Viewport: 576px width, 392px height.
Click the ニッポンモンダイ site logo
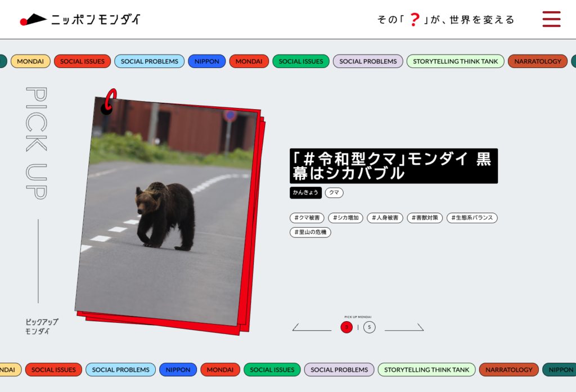point(80,20)
